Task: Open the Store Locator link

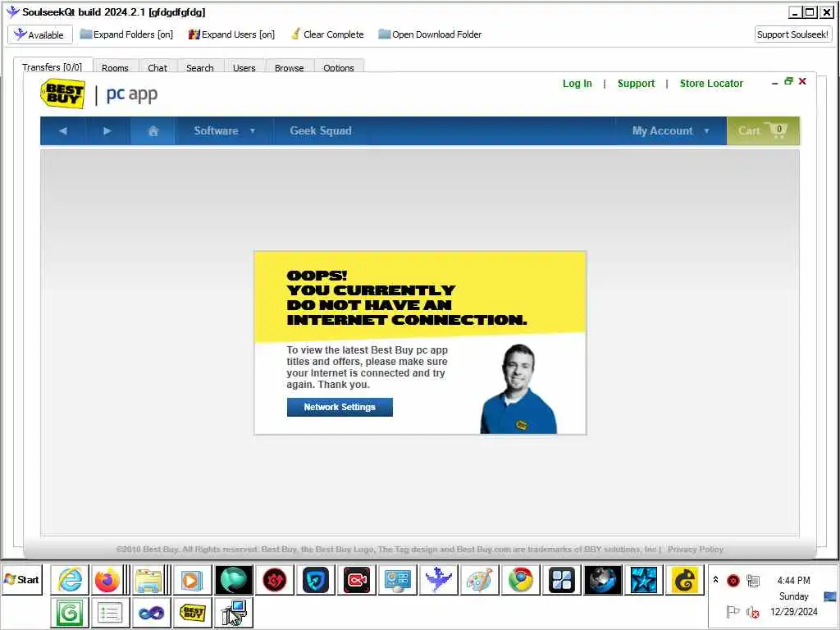Action: point(711,84)
